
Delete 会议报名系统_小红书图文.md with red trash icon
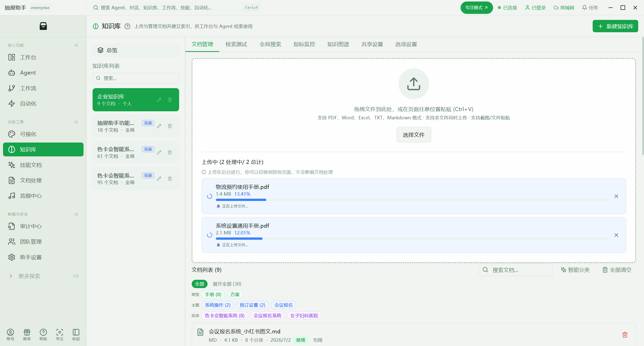tap(625, 335)
